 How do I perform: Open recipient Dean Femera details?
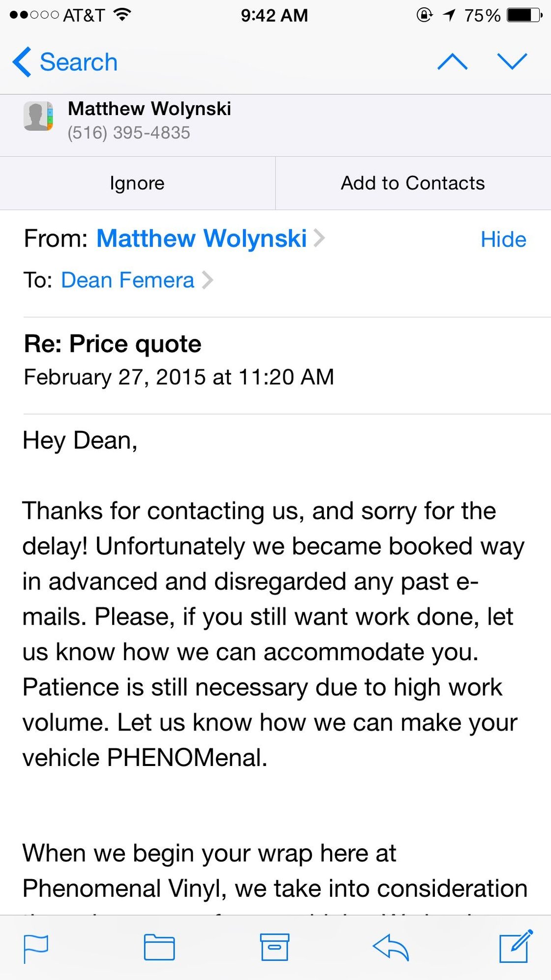127,280
